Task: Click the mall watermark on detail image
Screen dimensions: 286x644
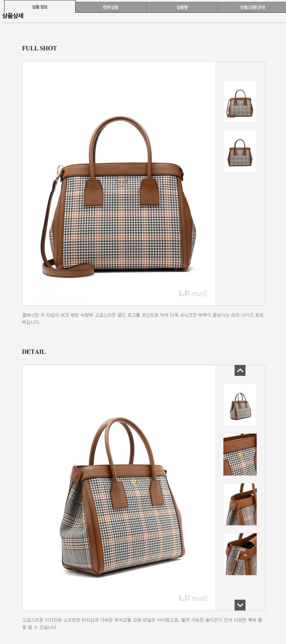Action: click(x=193, y=598)
